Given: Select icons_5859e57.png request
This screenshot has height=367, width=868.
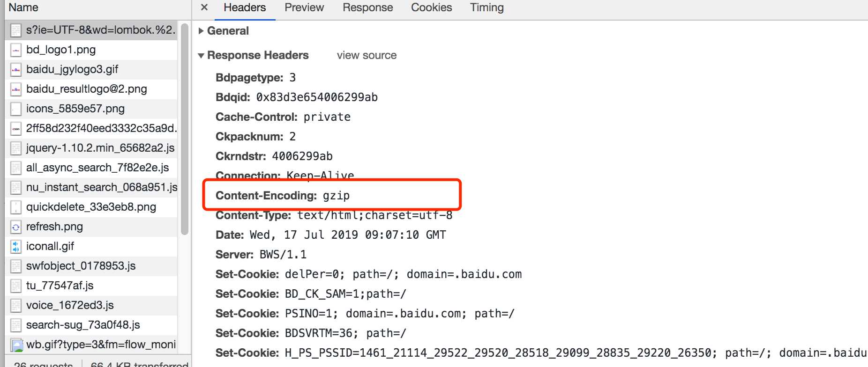Looking at the screenshot, I should coord(91,109).
